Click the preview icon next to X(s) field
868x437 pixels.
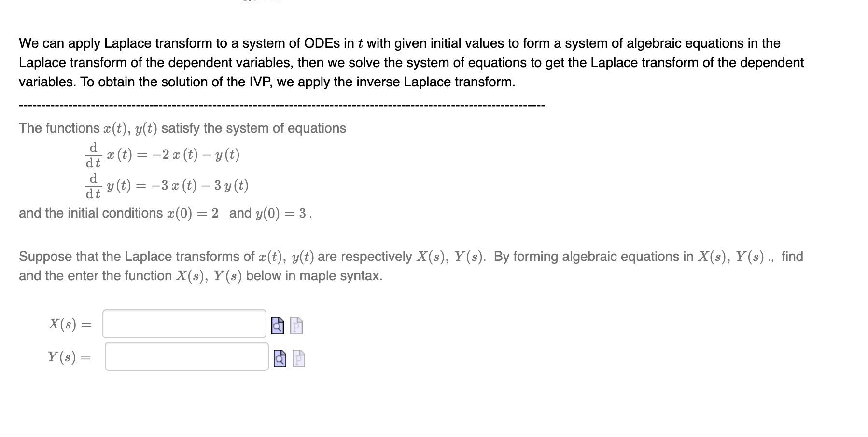[x=277, y=326]
